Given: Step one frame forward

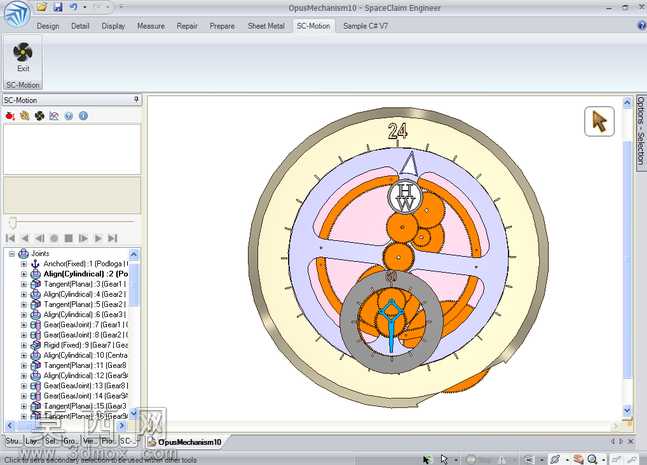Looking at the screenshot, I should click(83, 238).
